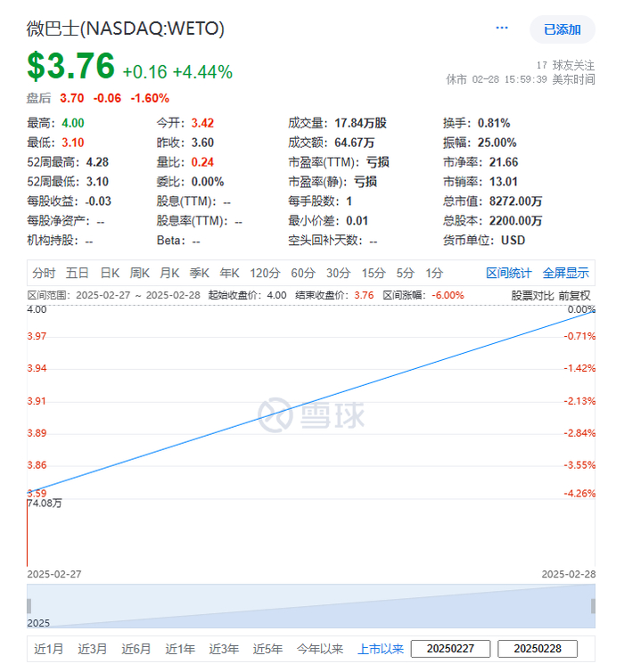Viewport: 624px width, 672px height.
Task: Show the 120分 interval chart
Action: 265,273
